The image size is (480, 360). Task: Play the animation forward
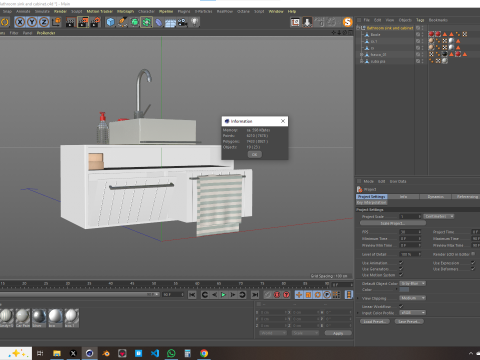223,295
